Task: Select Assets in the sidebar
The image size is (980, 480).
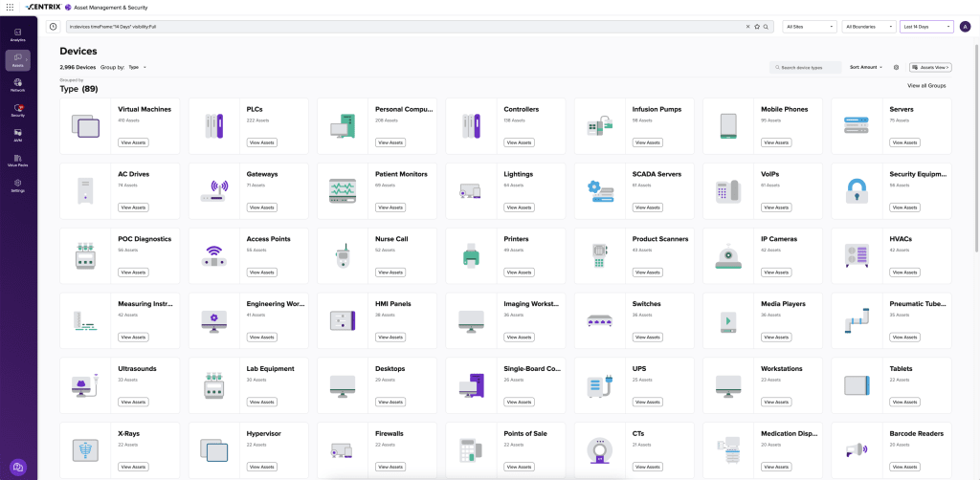Action: [18, 60]
